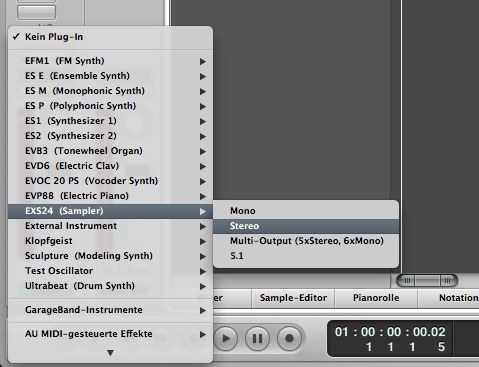Click the zoom slider's left grip handle
479x367 pixels.
pos(407,281)
